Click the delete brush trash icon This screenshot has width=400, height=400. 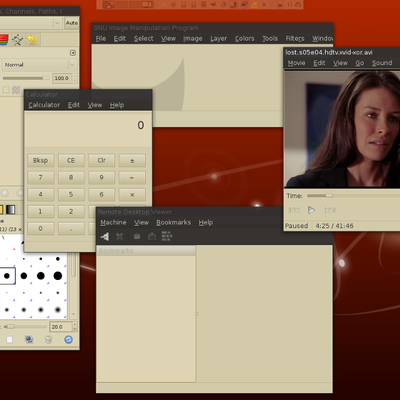click(48, 340)
